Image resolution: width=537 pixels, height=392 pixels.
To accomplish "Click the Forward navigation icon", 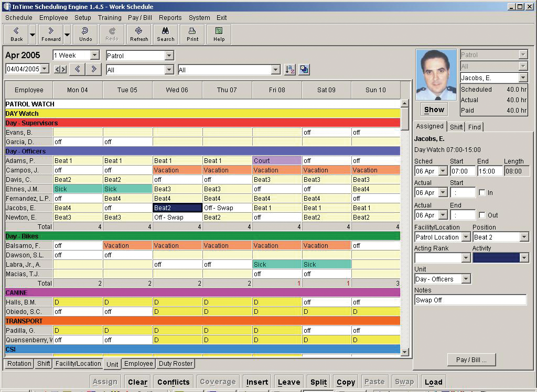I will coord(50,34).
